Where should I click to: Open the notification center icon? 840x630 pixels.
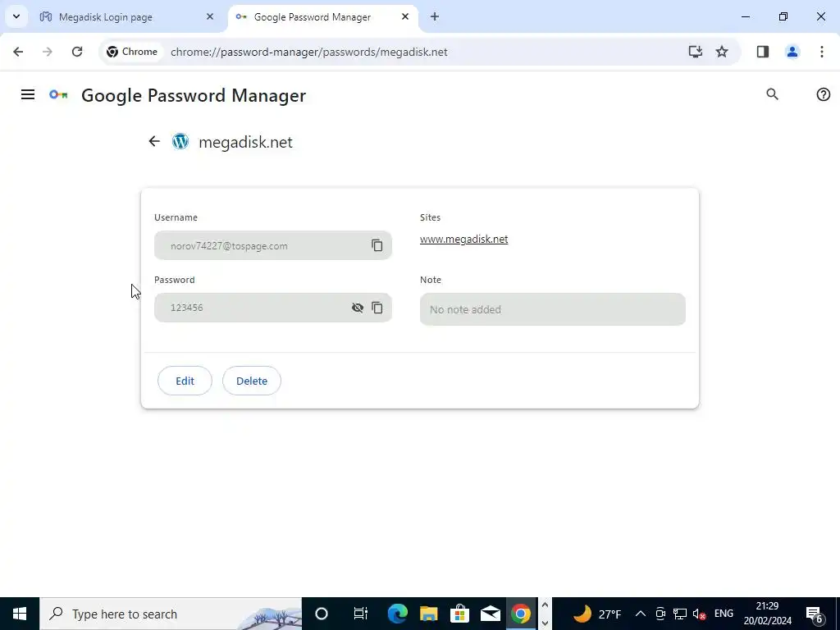(x=815, y=614)
